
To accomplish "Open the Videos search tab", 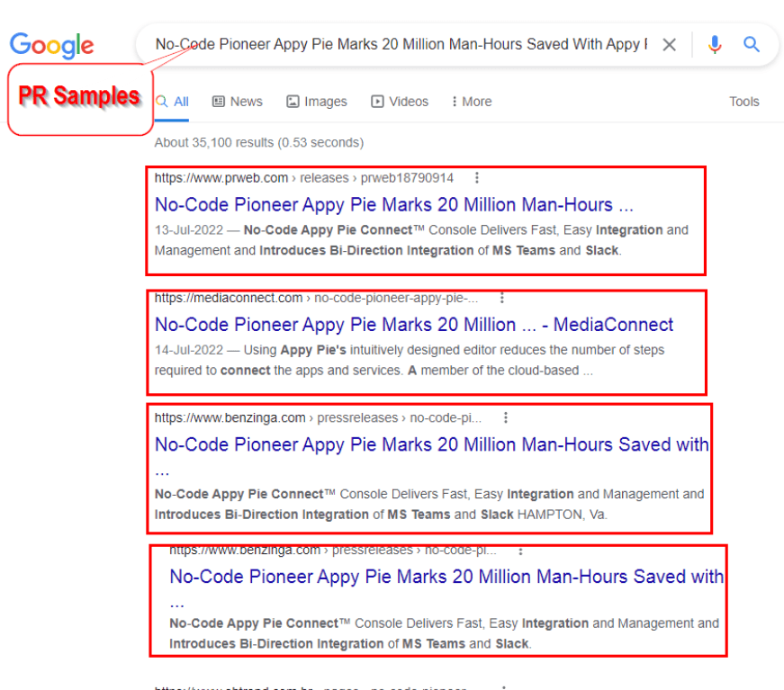I will [400, 102].
